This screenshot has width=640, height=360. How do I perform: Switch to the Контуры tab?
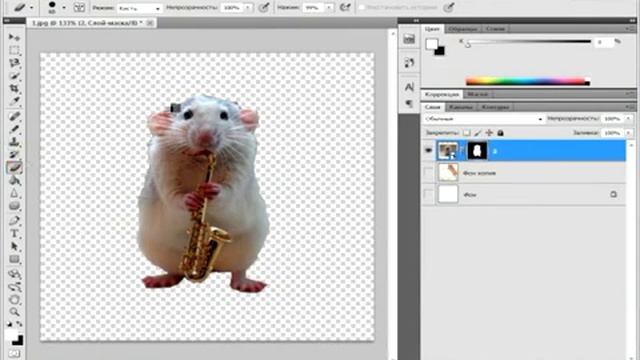coord(495,107)
